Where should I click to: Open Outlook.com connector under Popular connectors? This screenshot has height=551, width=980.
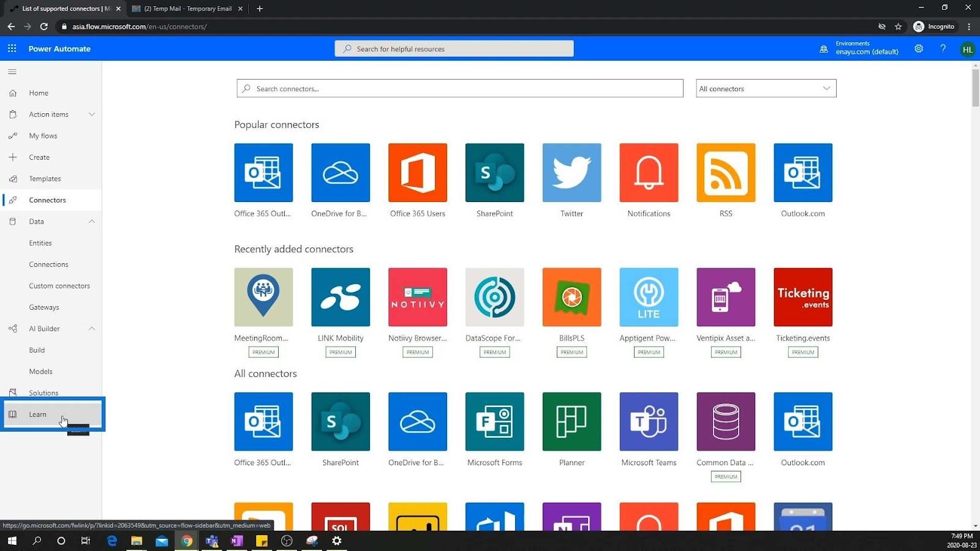803,173
